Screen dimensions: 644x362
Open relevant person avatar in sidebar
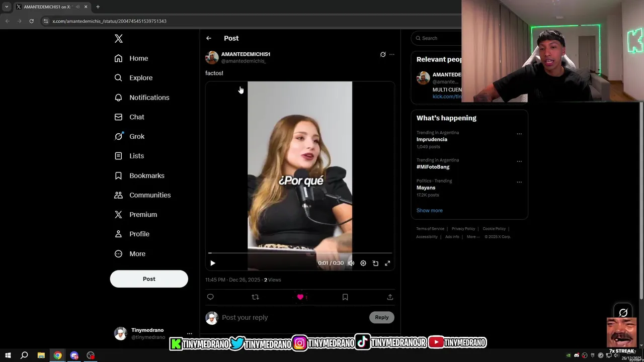423,78
